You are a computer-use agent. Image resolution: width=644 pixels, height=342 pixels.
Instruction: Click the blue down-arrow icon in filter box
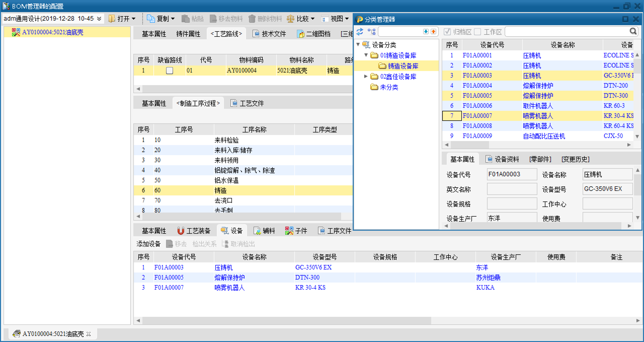[426, 32]
